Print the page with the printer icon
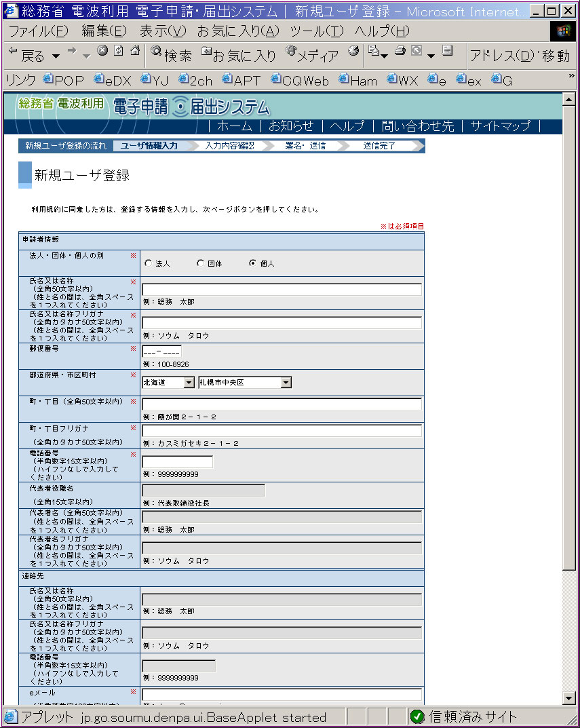The image size is (580, 728). pyautogui.click(x=400, y=50)
